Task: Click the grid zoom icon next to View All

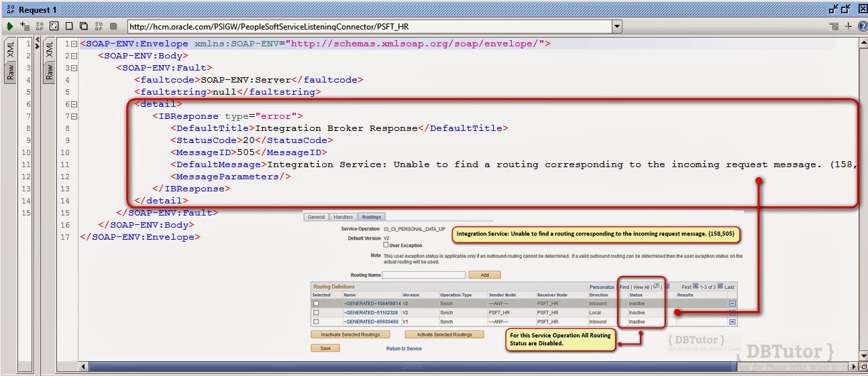Action: pos(655,287)
